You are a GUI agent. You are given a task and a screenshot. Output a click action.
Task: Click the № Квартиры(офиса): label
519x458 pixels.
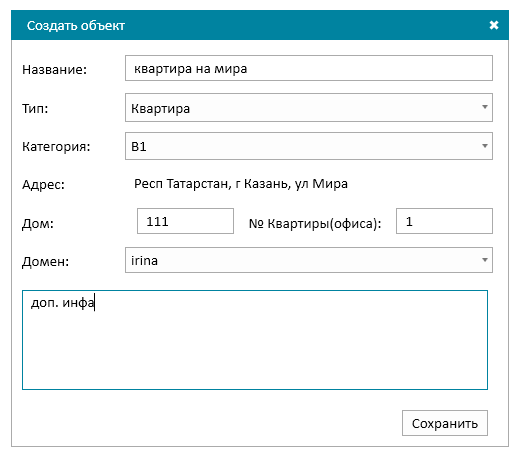tap(315, 224)
